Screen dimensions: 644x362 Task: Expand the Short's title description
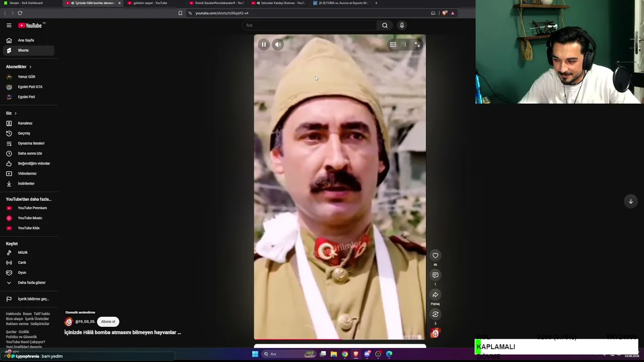coord(122,332)
